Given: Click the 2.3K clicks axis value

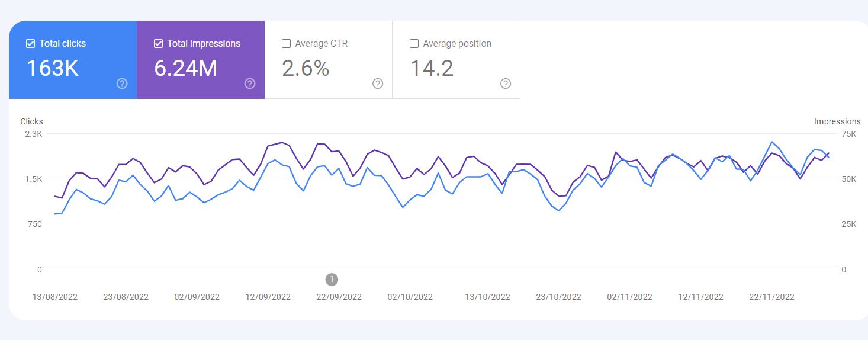Looking at the screenshot, I should [x=33, y=134].
